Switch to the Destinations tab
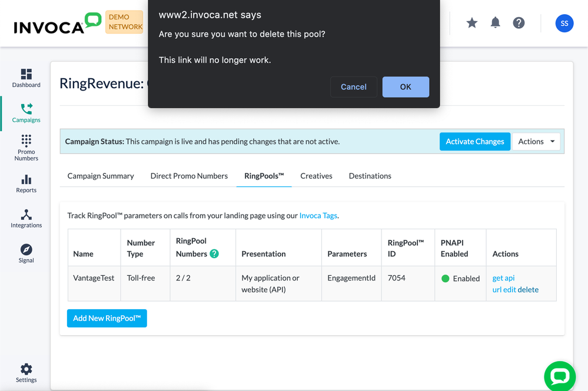 370,176
